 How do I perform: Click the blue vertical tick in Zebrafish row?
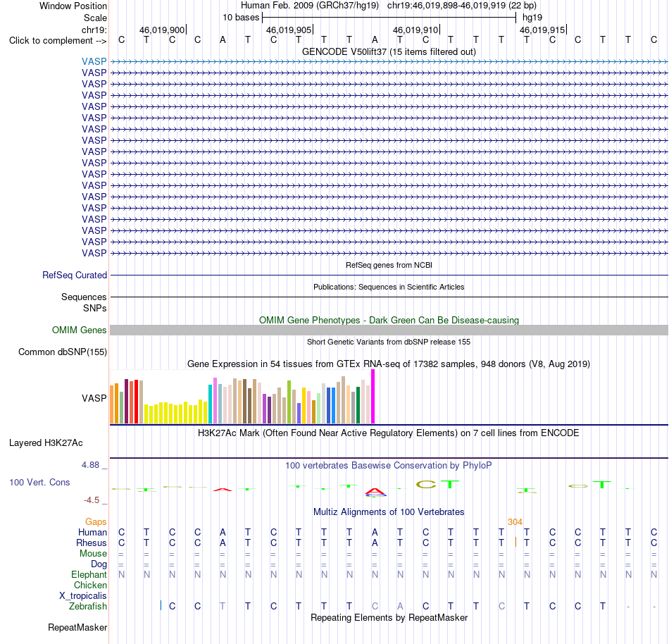(x=161, y=605)
